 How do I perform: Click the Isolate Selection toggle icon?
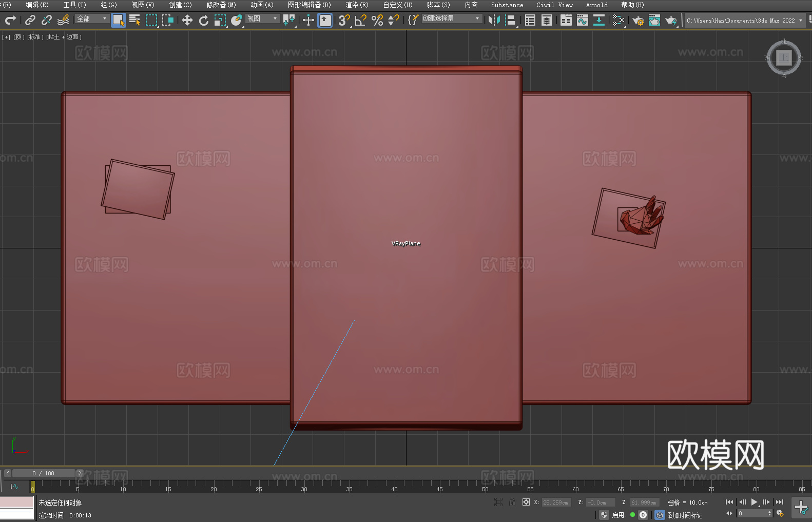tap(498, 502)
